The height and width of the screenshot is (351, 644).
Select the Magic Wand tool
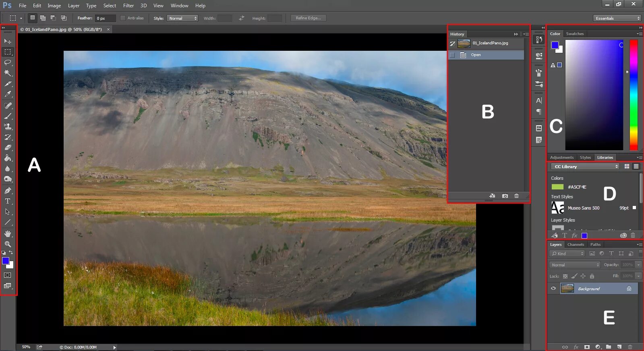(x=8, y=73)
